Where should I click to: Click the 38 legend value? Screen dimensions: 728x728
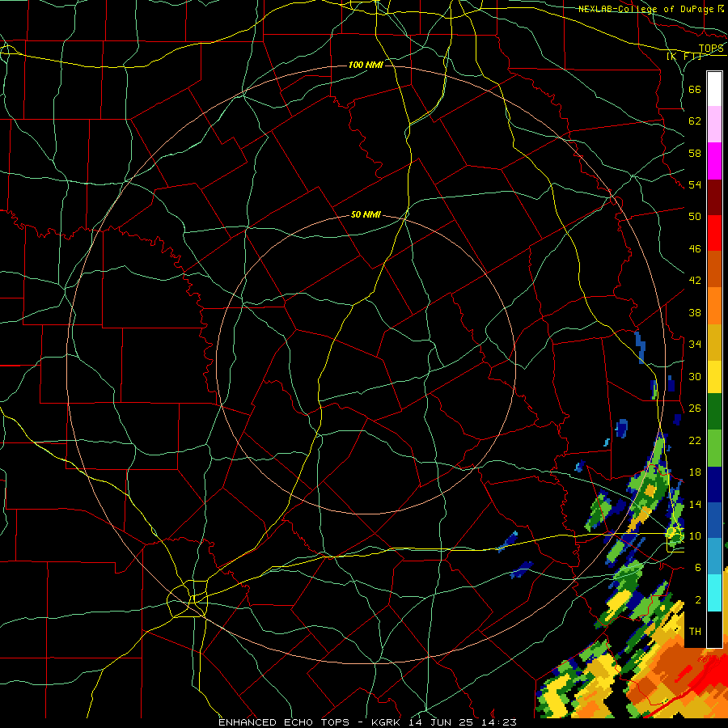click(695, 313)
